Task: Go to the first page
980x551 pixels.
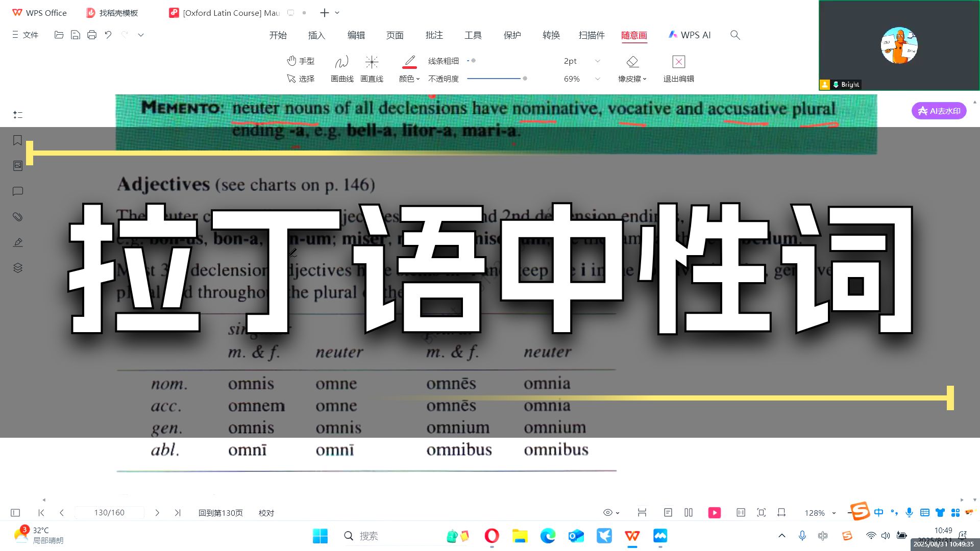Action: pos(41,513)
